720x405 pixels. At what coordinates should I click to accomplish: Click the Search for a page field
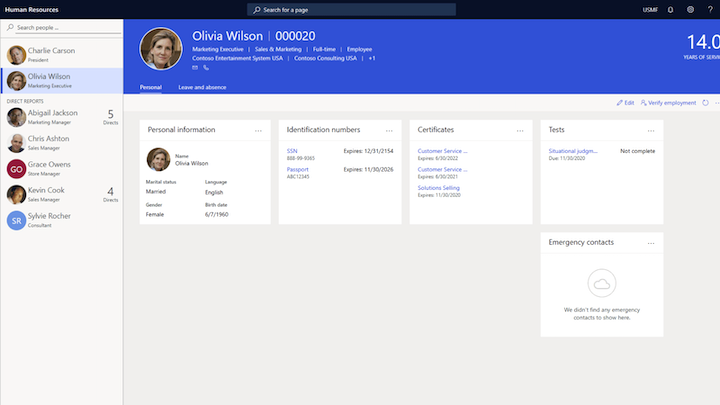pyautogui.click(x=330, y=9)
